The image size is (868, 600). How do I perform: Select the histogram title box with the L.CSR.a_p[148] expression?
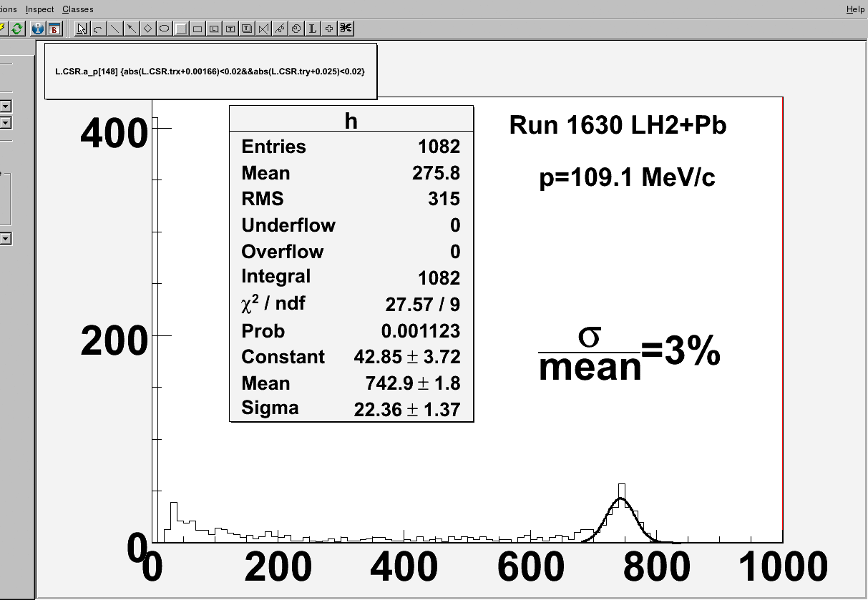tap(210, 71)
